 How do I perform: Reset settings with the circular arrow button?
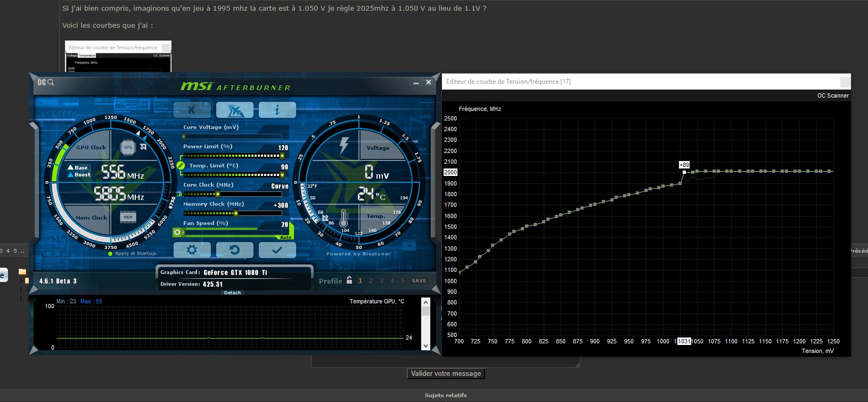pos(234,250)
